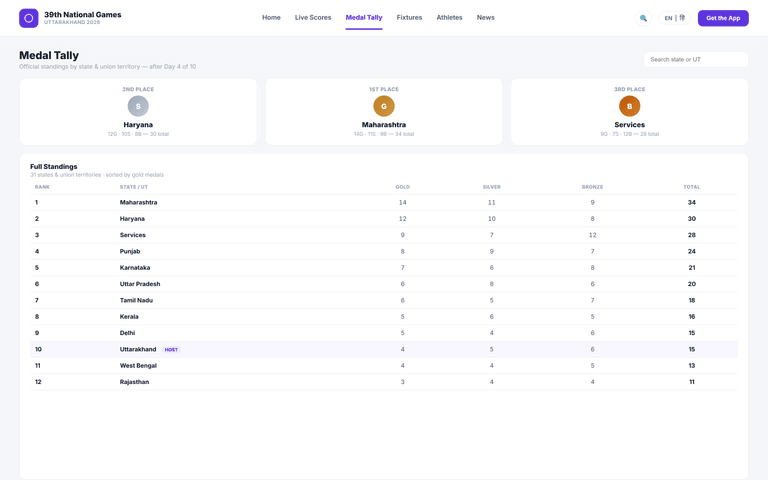Select the Uttar Pradesh row name
This screenshot has width=768, height=480.
tap(140, 284)
